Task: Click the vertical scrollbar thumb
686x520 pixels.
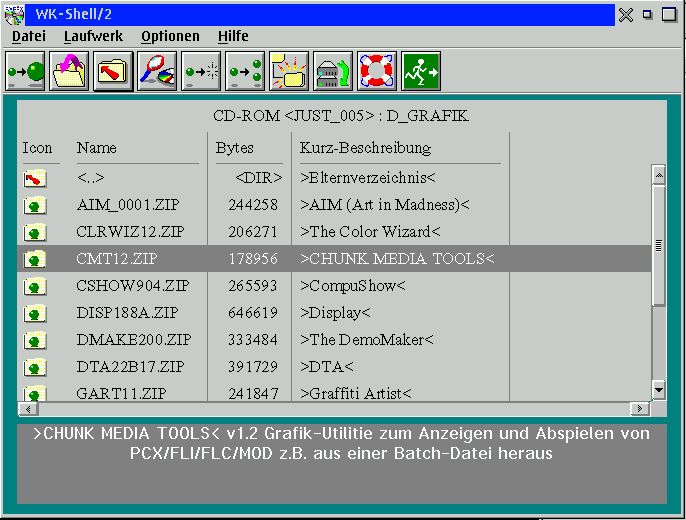Action: point(658,245)
